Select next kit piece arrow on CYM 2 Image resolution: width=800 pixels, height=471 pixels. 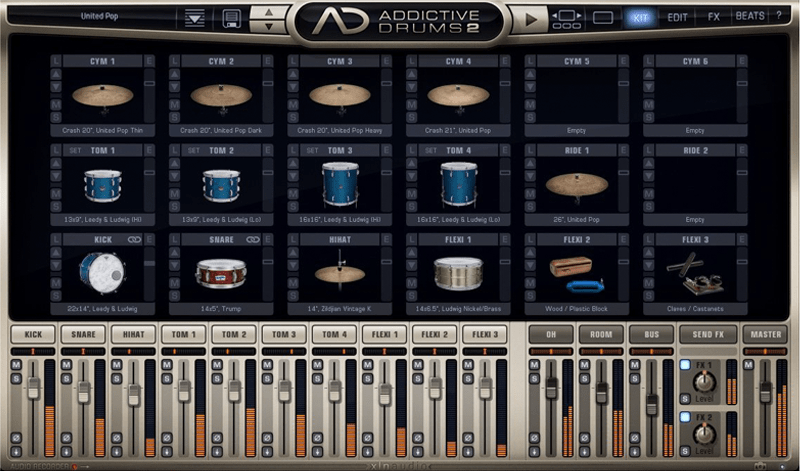pyautogui.click(x=175, y=88)
